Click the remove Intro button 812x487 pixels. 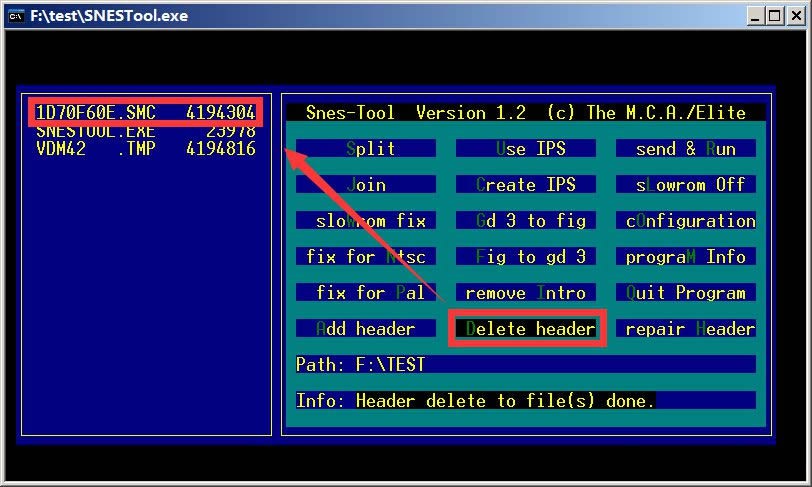(x=526, y=293)
